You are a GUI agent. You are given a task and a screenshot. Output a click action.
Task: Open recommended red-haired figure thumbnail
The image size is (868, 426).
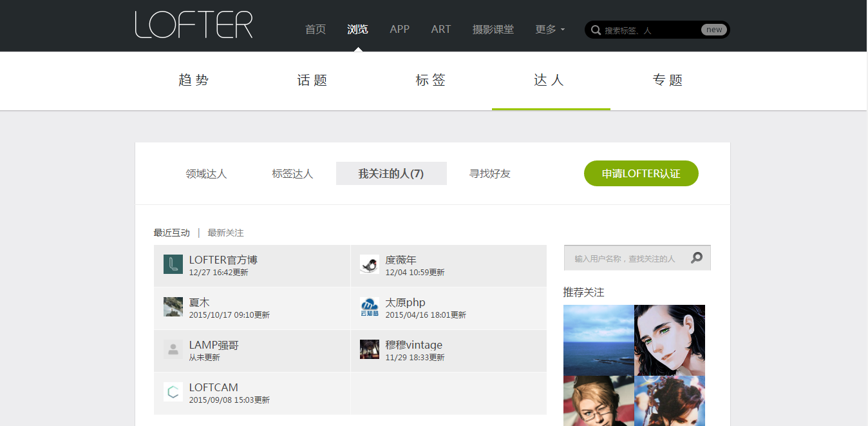coord(670,401)
